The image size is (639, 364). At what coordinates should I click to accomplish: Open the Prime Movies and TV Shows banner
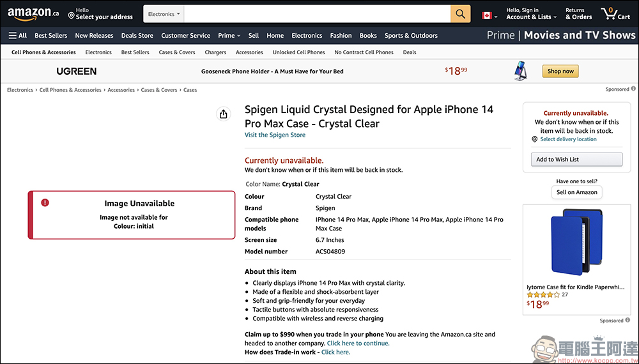(561, 35)
